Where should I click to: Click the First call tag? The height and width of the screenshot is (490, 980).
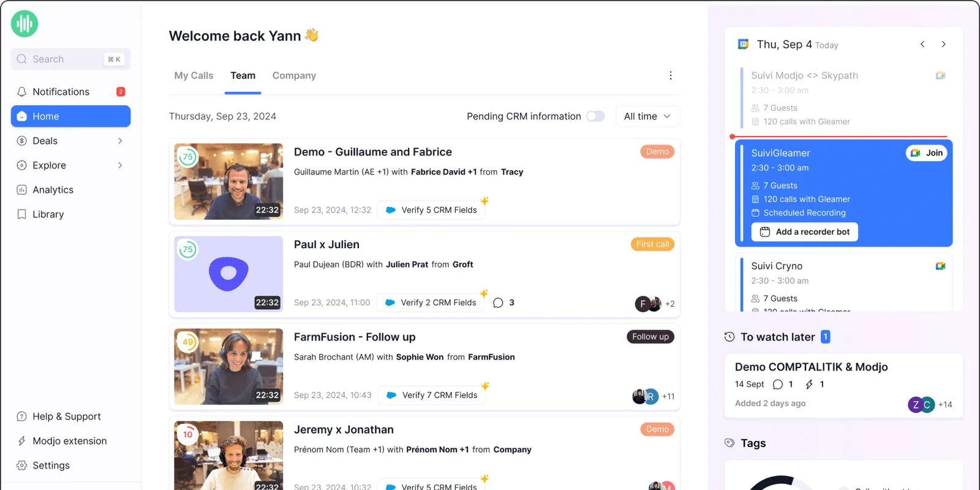pos(652,244)
